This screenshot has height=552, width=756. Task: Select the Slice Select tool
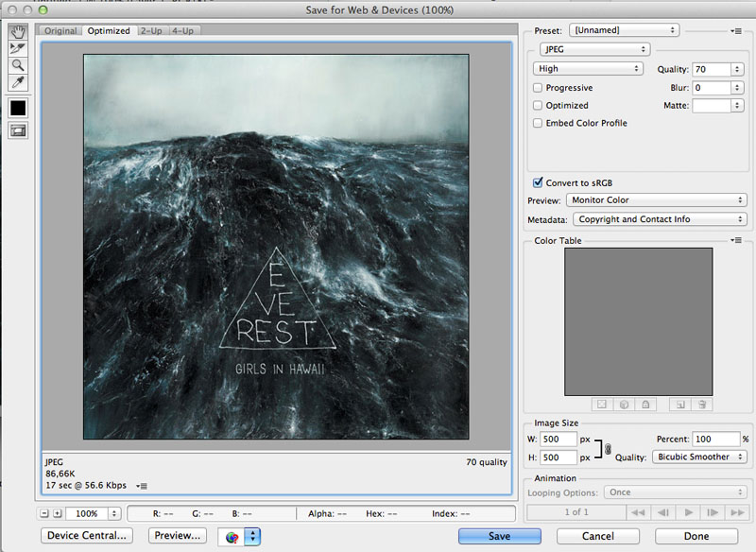tap(18, 48)
